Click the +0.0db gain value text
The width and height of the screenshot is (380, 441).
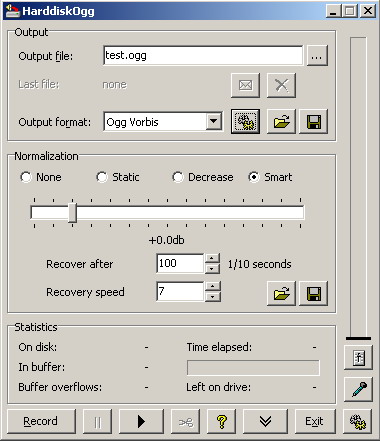pos(166,240)
